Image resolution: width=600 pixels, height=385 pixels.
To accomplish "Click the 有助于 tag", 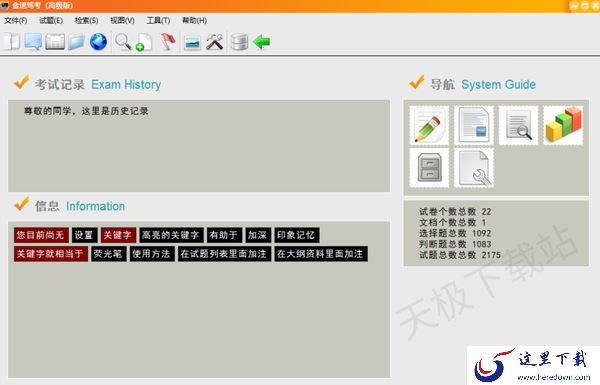I will [x=224, y=235].
